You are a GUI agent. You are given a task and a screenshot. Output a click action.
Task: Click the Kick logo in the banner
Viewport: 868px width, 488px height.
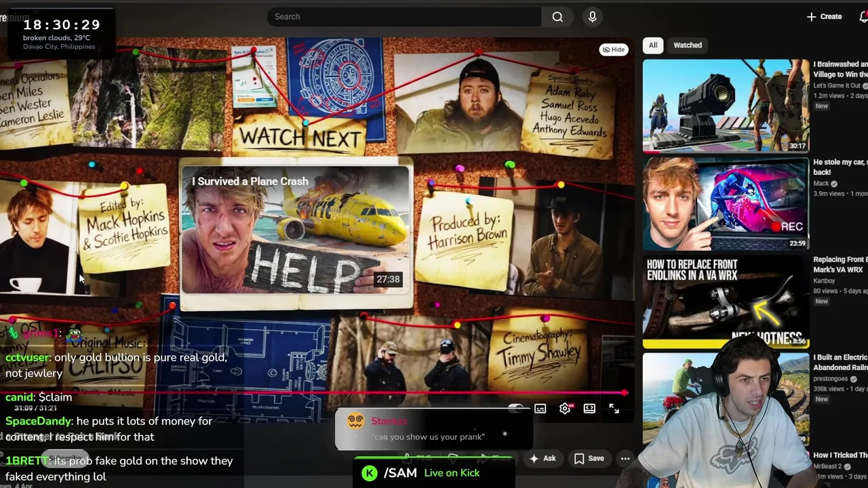370,473
